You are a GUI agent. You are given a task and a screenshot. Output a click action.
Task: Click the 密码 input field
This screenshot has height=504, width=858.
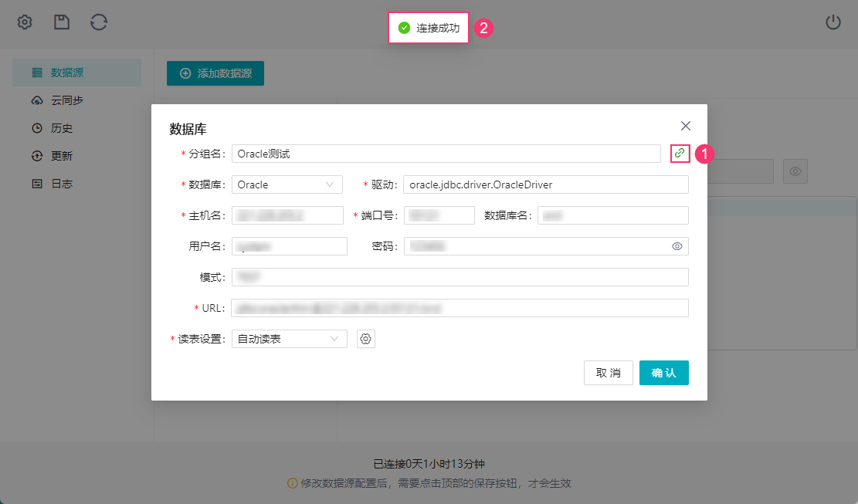(546, 246)
